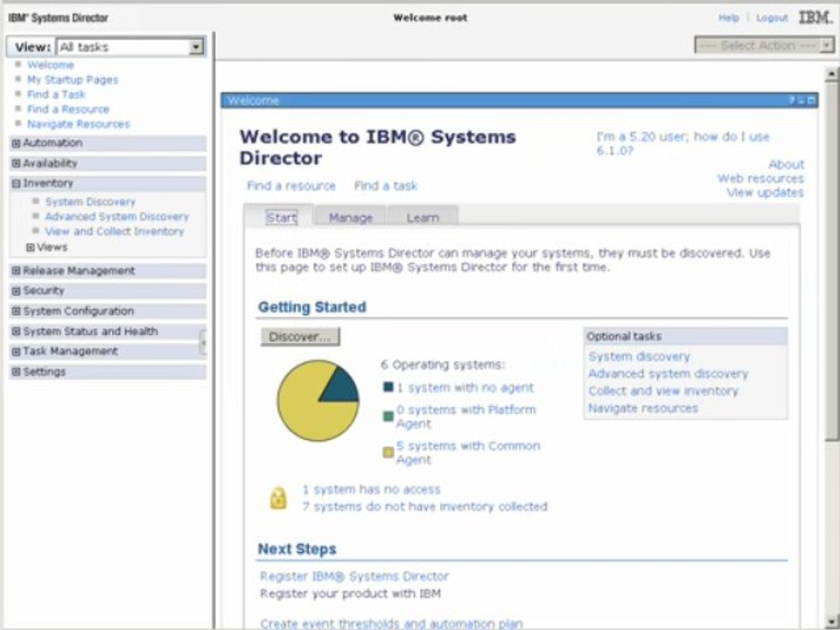The height and width of the screenshot is (630, 840).
Task: Maximize the Welcome panel
Action: [811, 100]
